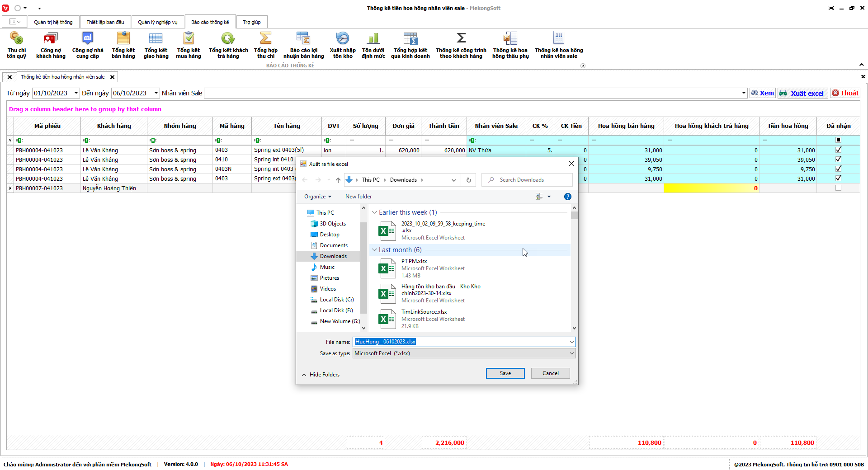
Task: Switch to Báo cáo thống kê tab
Action: click(x=210, y=22)
